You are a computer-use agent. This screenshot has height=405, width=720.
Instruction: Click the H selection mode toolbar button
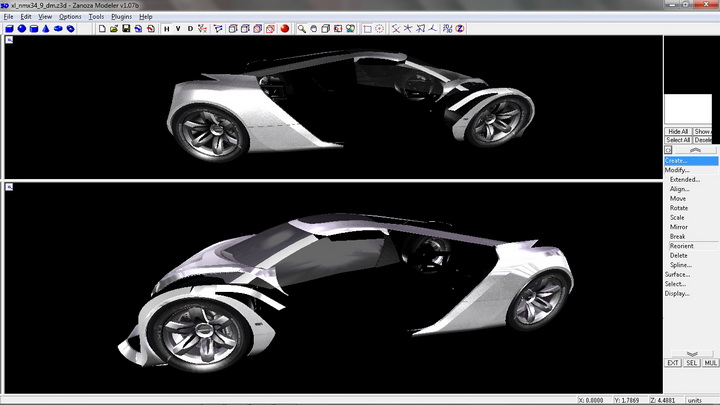(167, 29)
